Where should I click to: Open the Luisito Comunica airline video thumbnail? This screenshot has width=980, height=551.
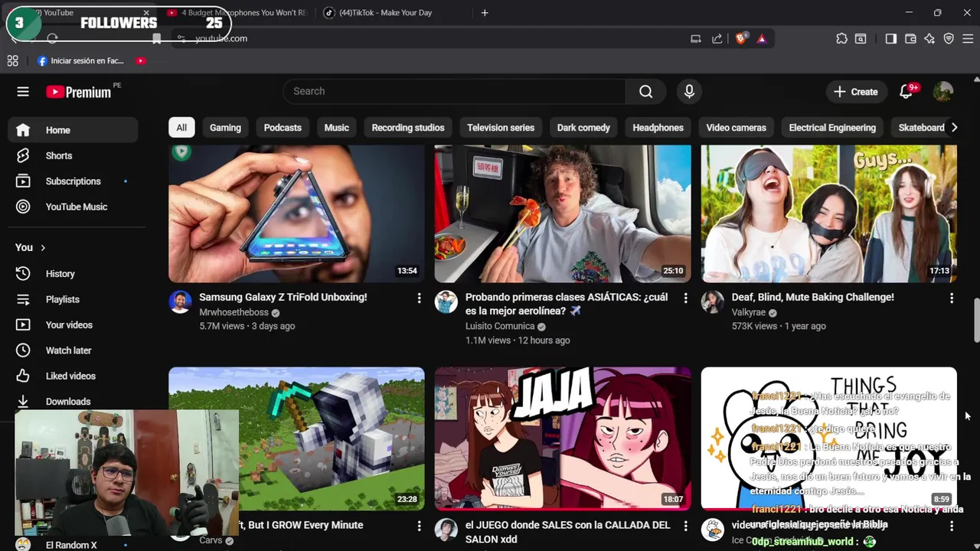563,214
